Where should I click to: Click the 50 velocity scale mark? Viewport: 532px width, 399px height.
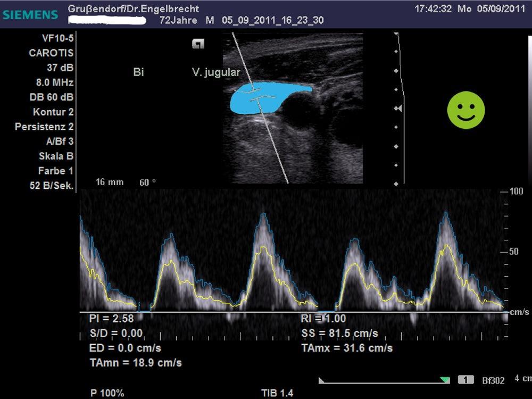pos(514,252)
